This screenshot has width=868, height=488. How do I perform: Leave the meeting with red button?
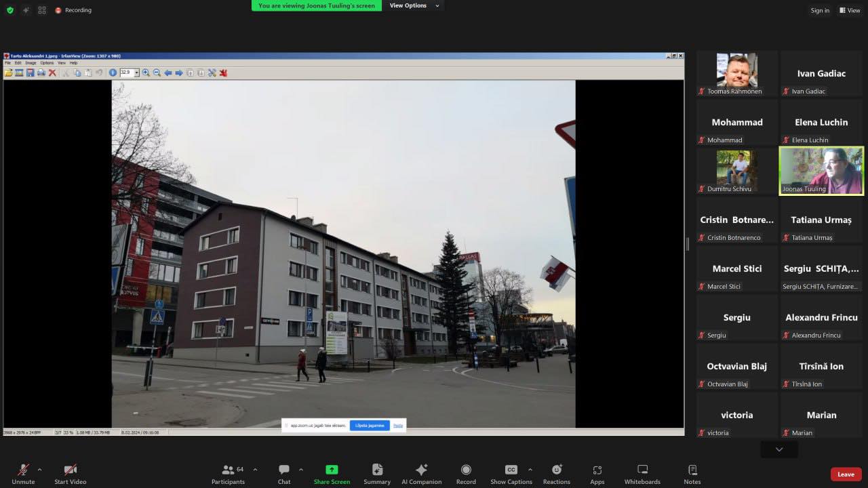[x=846, y=474]
